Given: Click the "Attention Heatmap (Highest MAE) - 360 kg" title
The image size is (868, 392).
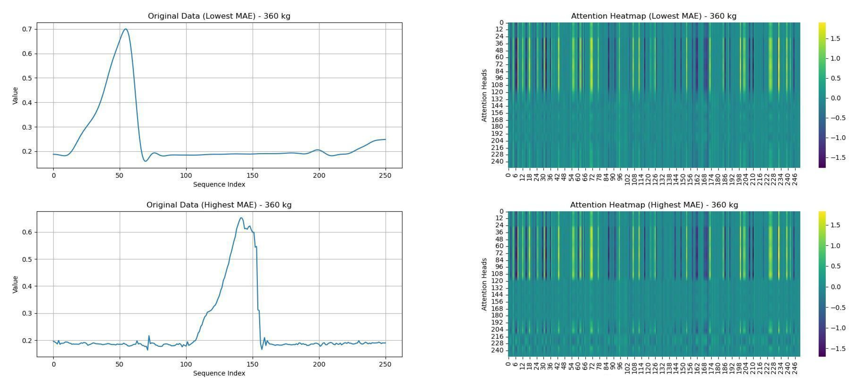Looking at the screenshot, I should 654,205.
